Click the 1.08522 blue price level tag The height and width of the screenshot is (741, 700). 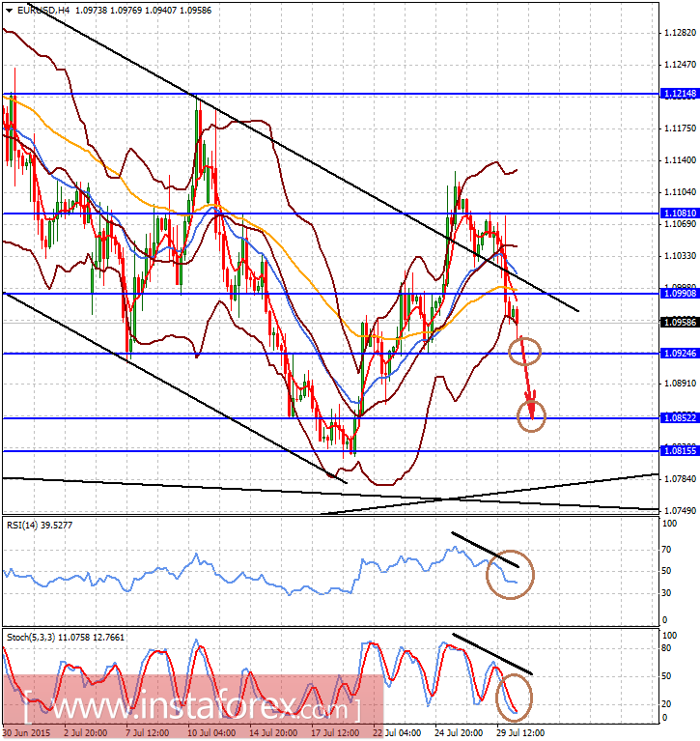[x=680, y=417]
